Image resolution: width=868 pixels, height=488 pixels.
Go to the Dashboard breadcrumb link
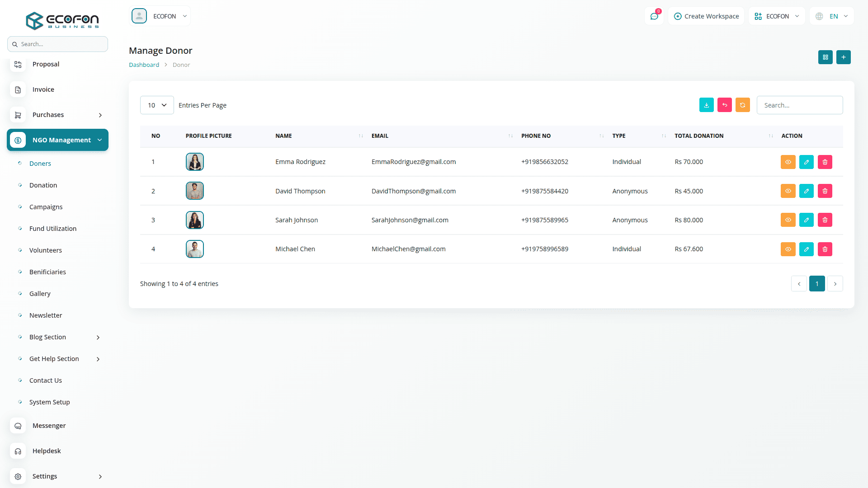click(x=144, y=65)
